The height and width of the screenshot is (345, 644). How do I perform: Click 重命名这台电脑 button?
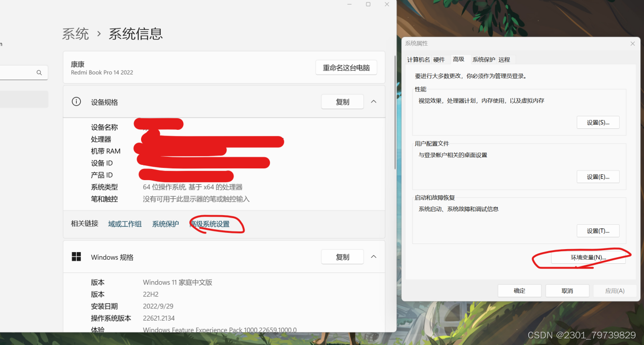click(346, 67)
